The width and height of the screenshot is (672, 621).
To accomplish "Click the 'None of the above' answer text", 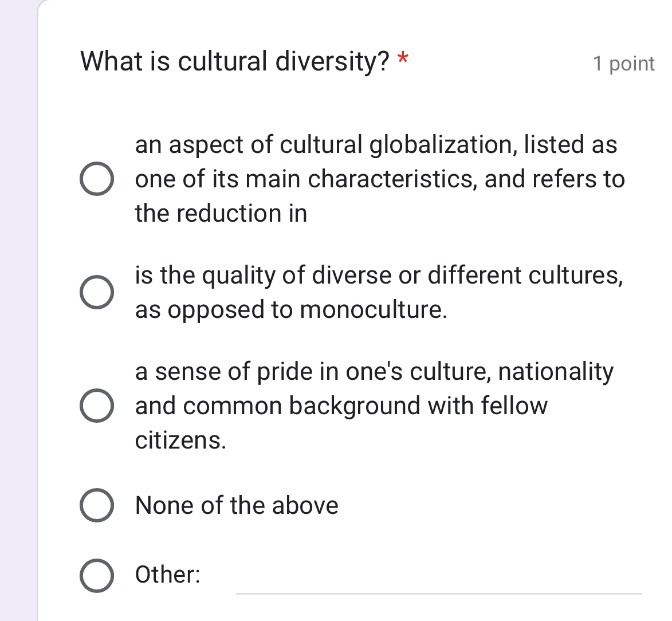I will point(237,505).
